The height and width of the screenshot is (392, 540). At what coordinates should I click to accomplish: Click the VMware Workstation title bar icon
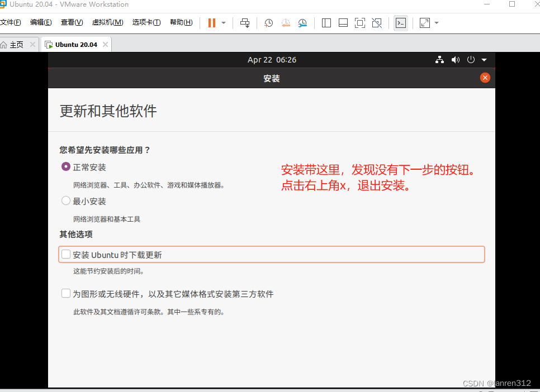tap(3, 4)
